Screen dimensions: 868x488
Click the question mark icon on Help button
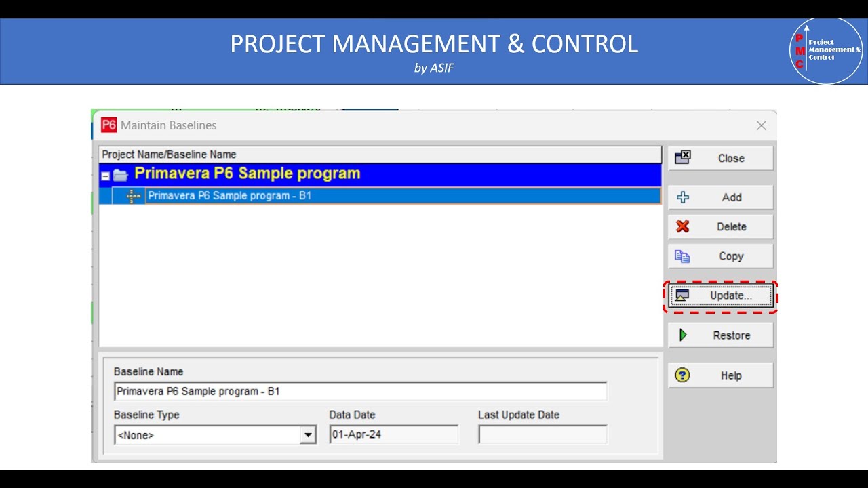(x=682, y=375)
